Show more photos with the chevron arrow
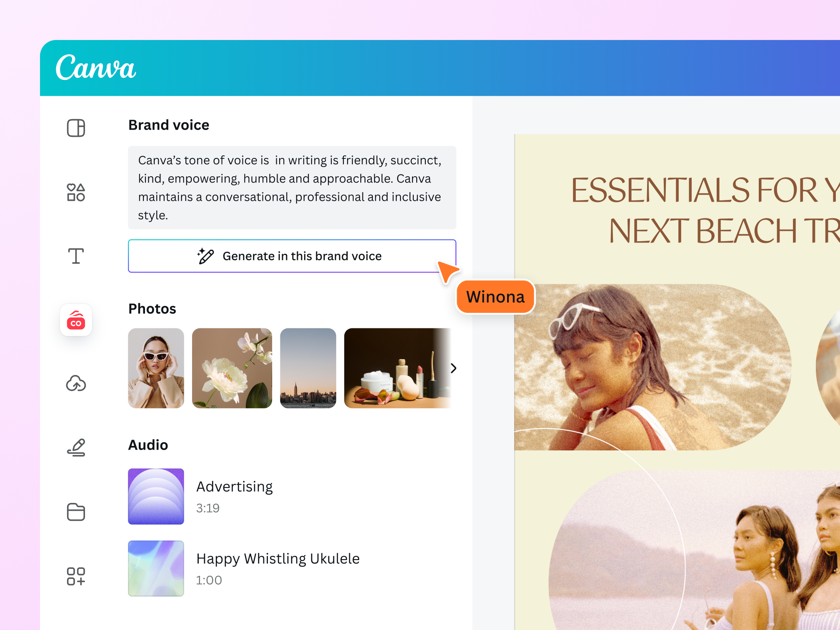The image size is (840, 630). tap(453, 368)
